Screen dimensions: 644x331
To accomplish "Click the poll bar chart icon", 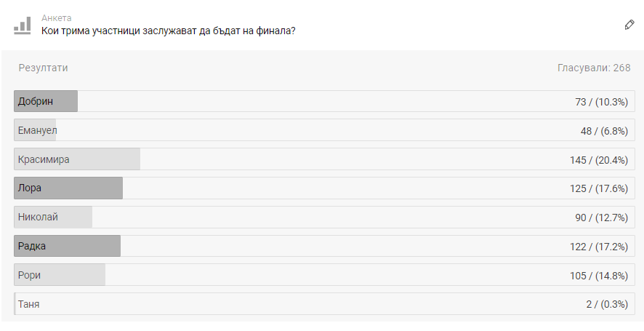I will coord(23,25).
